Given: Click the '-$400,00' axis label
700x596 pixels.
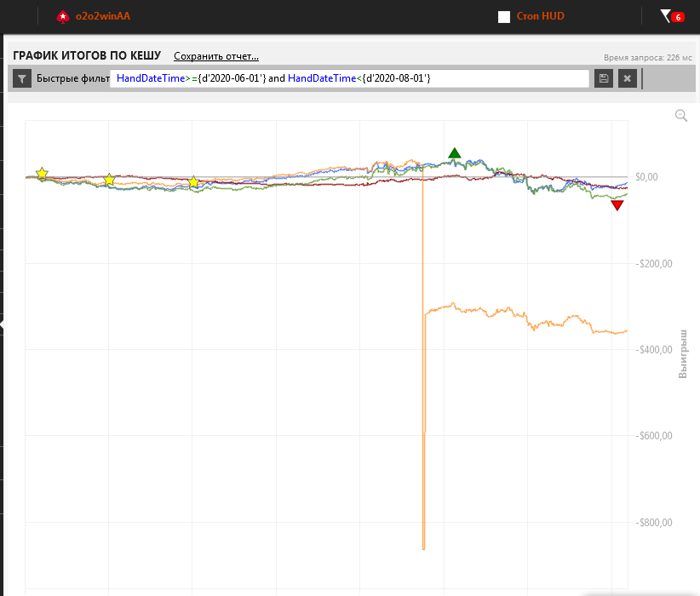Looking at the screenshot, I should click(x=654, y=350).
